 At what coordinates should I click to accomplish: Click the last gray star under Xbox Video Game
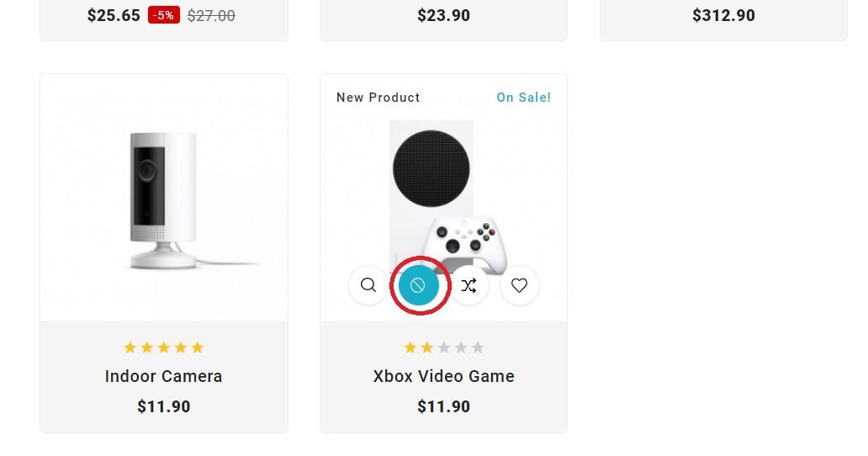click(478, 347)
